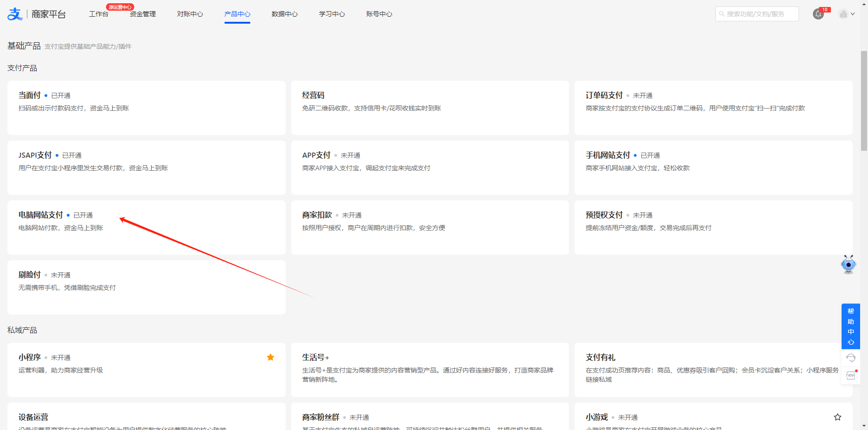Viewport: 868px width, 430px height.
Task: Open the 资金管理 menu tab
Action: (143, 14)
